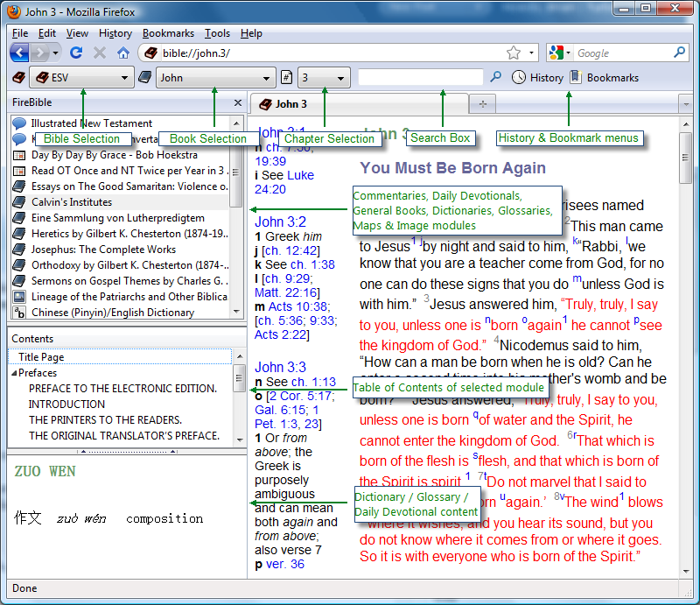Screen dimensions: 700x605
Task: Open the FireBible History clock menu
Action: click(537, 77)
